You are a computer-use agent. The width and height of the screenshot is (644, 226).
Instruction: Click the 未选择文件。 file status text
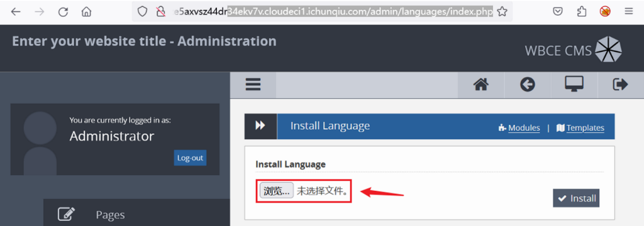pos(323,191)
